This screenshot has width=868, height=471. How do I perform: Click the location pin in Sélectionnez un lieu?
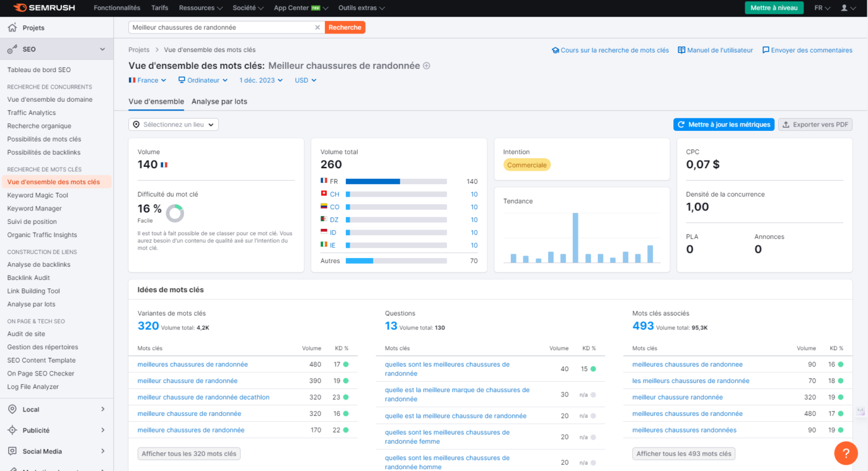(136, 125)
